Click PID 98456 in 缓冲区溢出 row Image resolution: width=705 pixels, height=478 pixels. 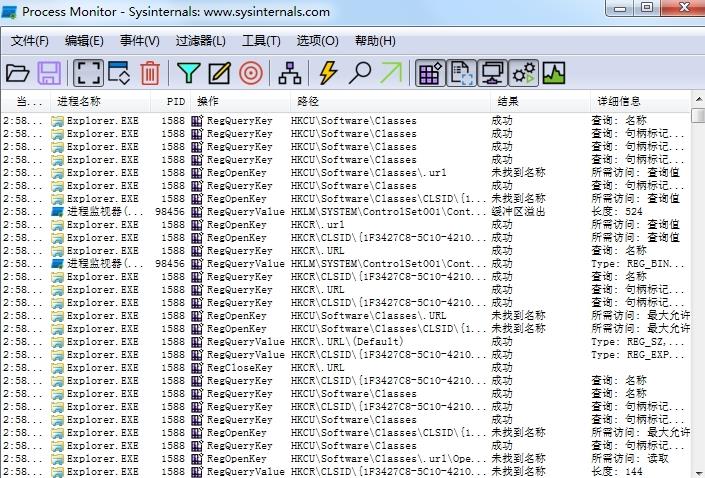[170, 211]
